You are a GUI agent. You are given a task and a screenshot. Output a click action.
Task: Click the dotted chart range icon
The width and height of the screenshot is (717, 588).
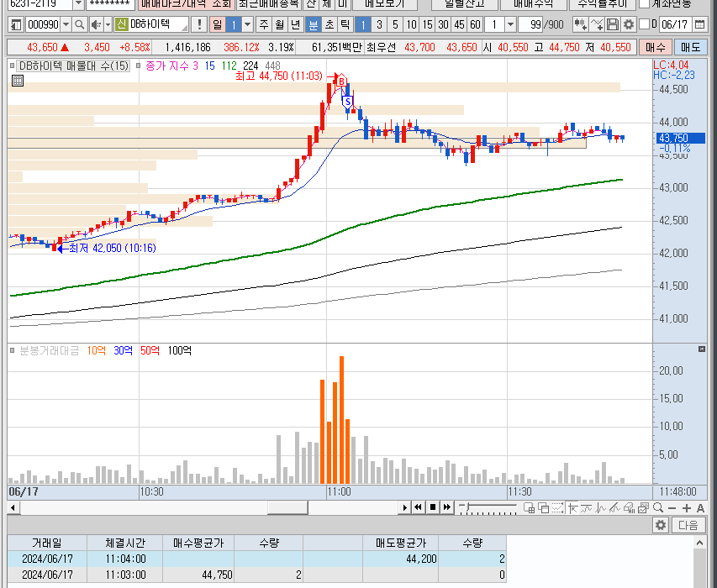[557, 507]
